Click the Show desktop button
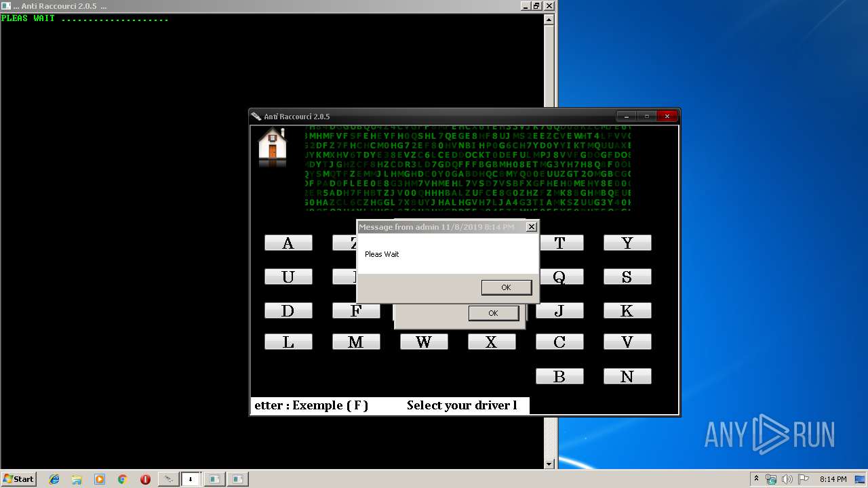The image size is (868, 488). [x=861, y=479]
